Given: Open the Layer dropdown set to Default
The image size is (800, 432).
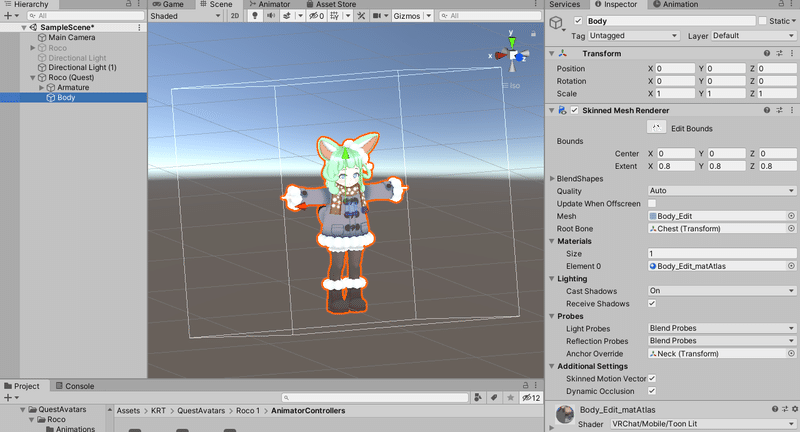Looking at the screenshot, I should click(753, 36).
